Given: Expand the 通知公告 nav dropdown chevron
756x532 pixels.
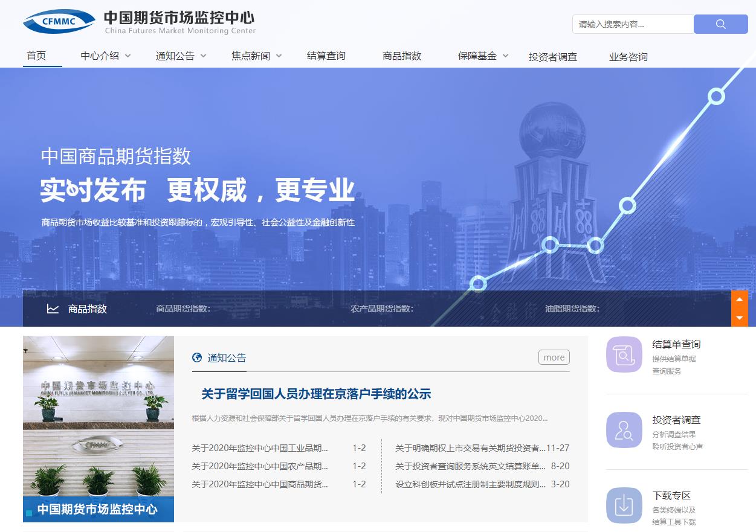Looking at the screenshot, I should [x=204, y=56].
